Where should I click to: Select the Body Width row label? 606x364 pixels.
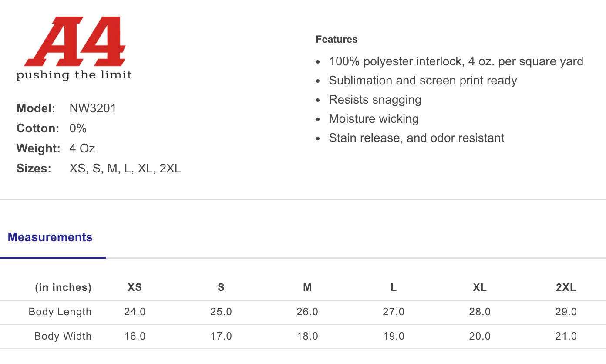coord(63,336)
